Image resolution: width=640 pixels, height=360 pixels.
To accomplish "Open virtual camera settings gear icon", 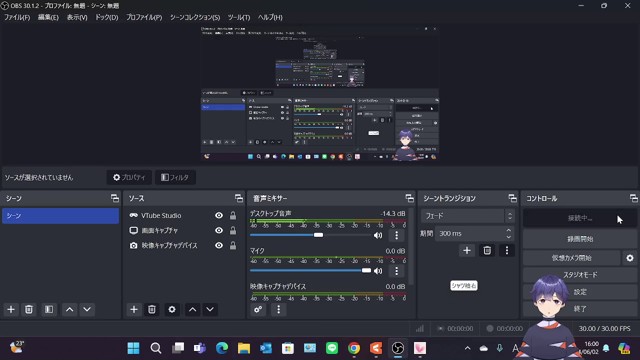I will pyautogui.click(x=630, y=258).
